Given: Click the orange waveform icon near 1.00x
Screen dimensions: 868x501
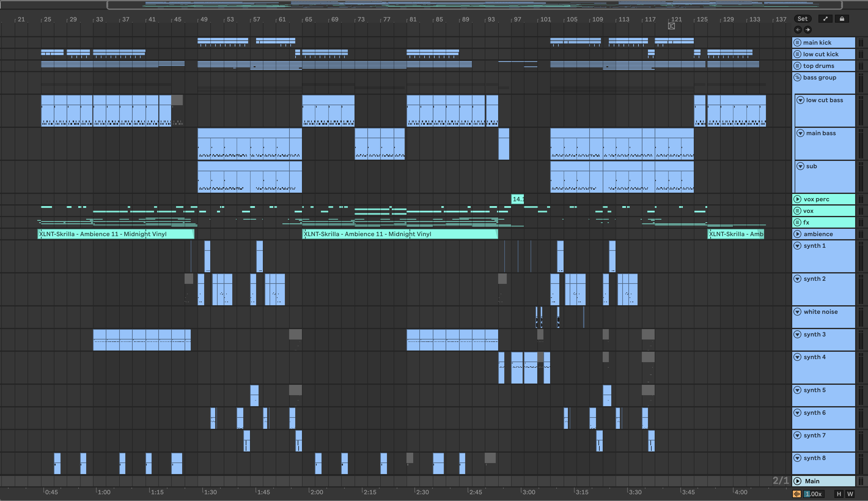Looking at the screenshot, I should (796, 494).
